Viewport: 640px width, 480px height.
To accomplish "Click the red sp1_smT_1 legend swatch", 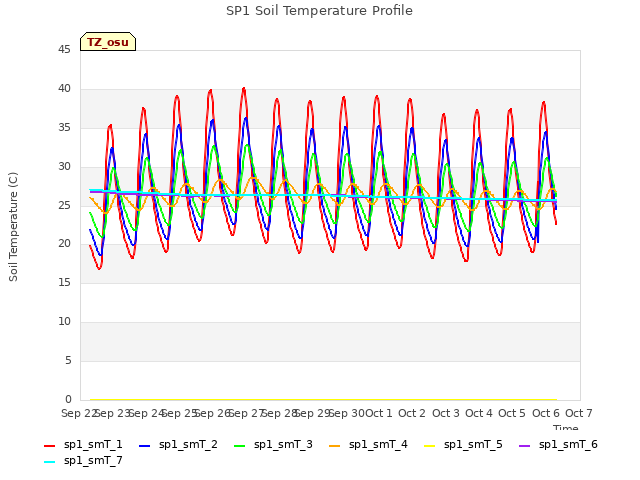I will [x=49, y=446].
